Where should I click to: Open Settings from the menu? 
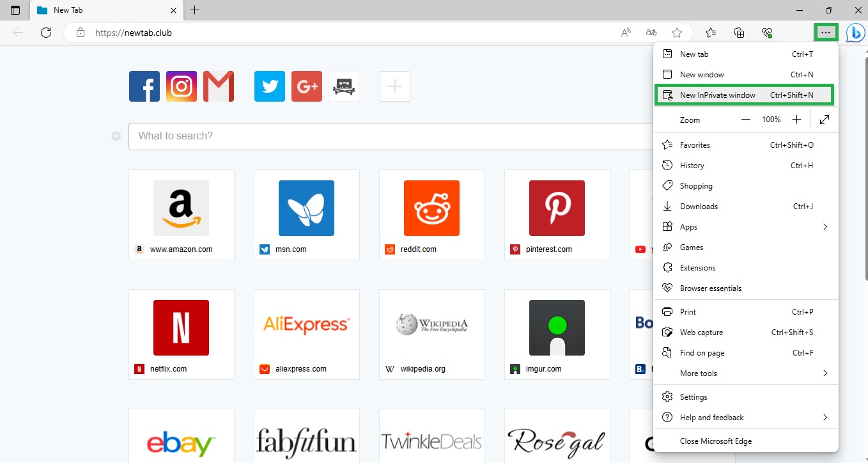(x=746, y=397)
